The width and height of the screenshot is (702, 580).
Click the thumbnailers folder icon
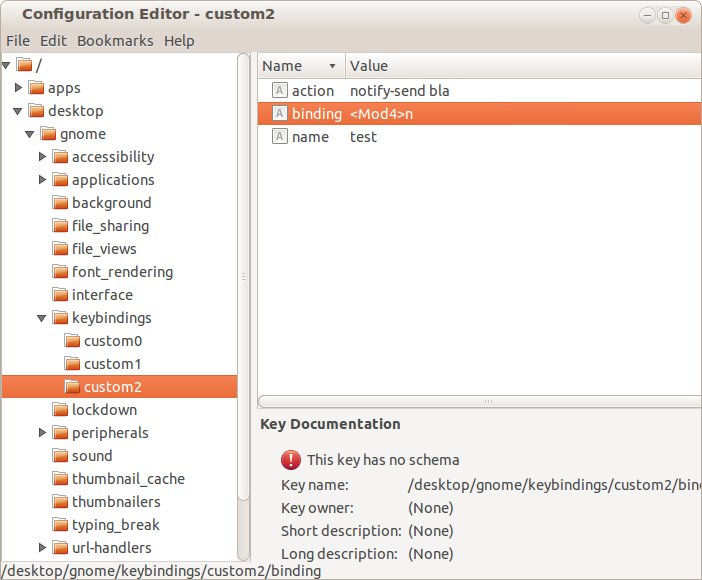click(60, 502)
